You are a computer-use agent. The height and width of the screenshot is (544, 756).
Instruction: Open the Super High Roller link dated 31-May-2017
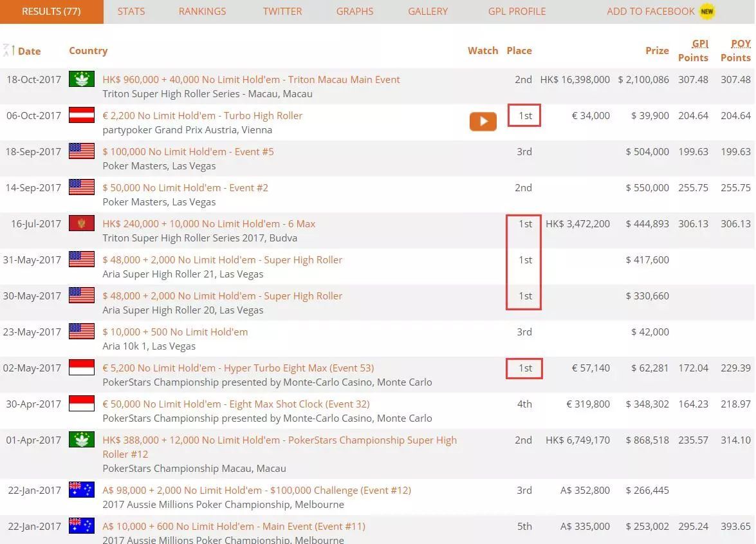tap(222, 260)
